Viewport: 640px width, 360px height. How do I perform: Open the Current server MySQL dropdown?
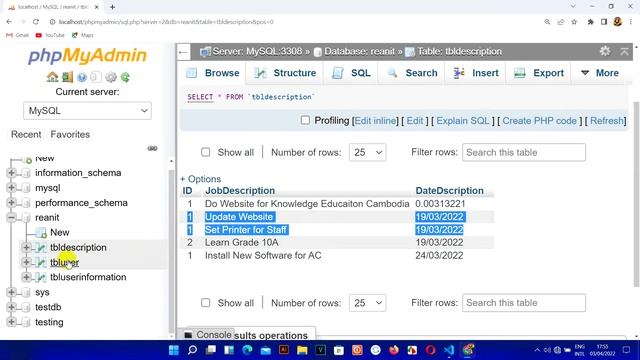(x=87, y=111)
